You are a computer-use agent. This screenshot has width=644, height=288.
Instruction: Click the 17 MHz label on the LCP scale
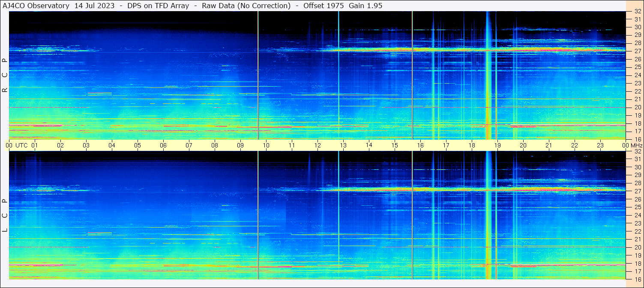tap(638, 271)
